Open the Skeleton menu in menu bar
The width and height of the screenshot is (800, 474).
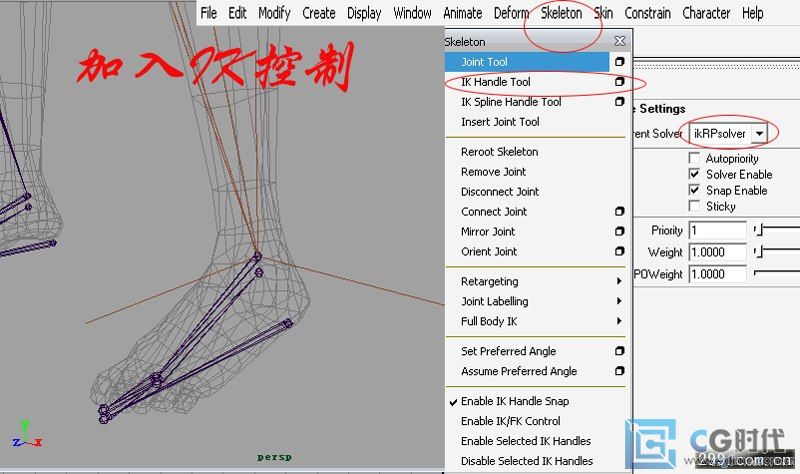pyautogui.click(x=561, y=13)
